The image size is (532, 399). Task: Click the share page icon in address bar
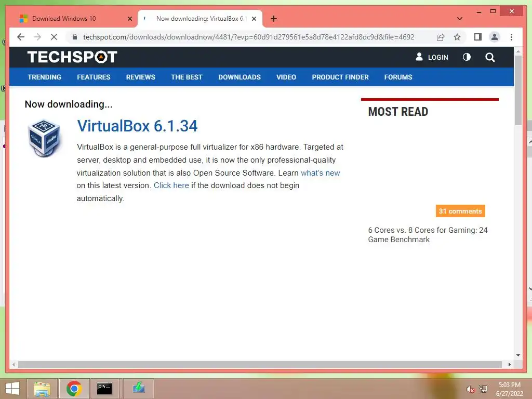441,37
